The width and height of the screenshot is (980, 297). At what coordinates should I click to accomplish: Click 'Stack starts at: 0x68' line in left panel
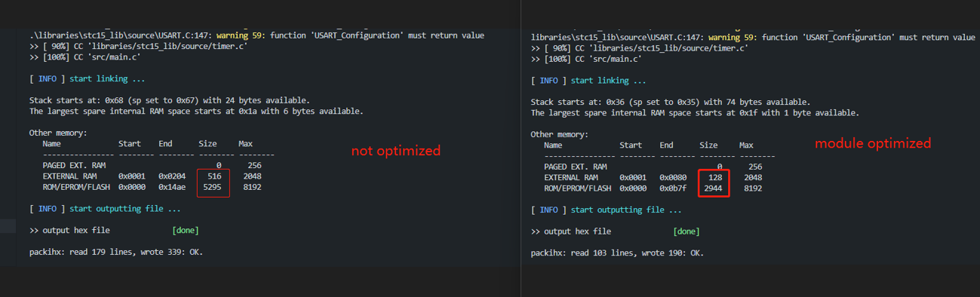coord(169,100)
